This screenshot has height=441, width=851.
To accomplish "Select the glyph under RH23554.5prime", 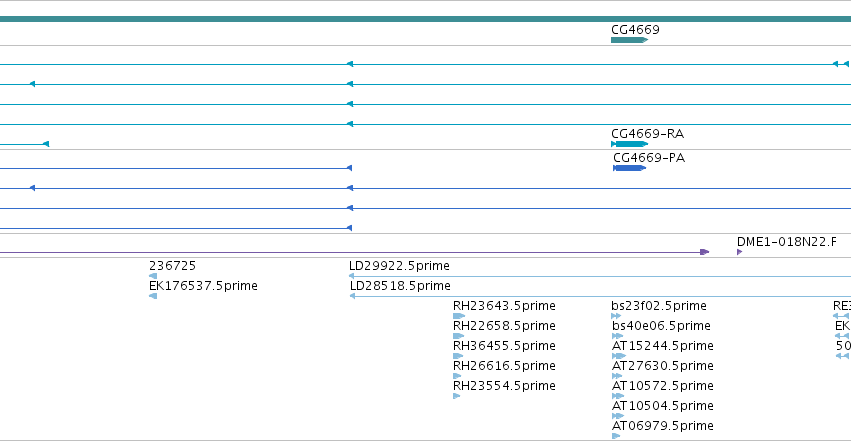I will tap(456, 396).
